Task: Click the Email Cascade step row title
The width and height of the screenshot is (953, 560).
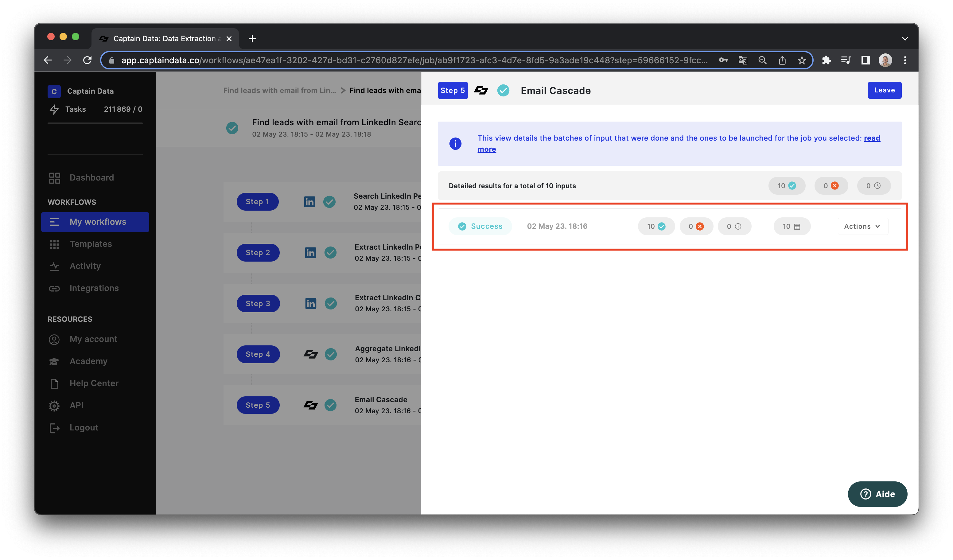Action: [x=381, y=400]
